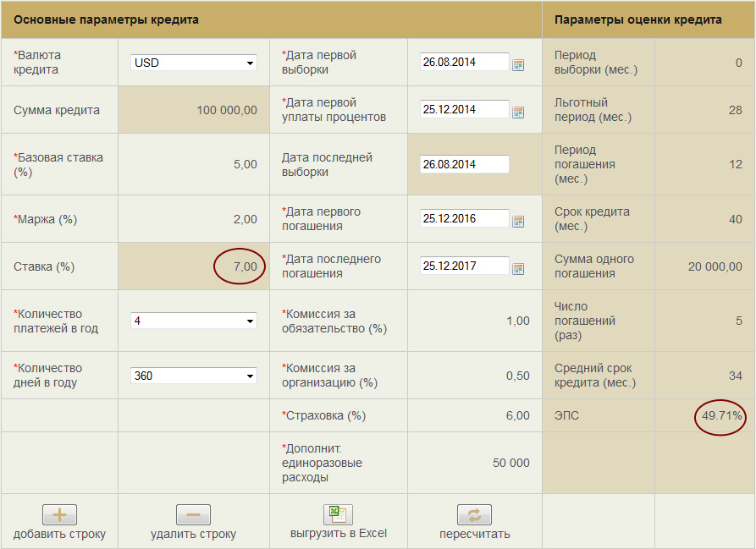This screenshot has width=756, height=549.
Task: Click the base rate value 5,00
Action: coord(245,165)
